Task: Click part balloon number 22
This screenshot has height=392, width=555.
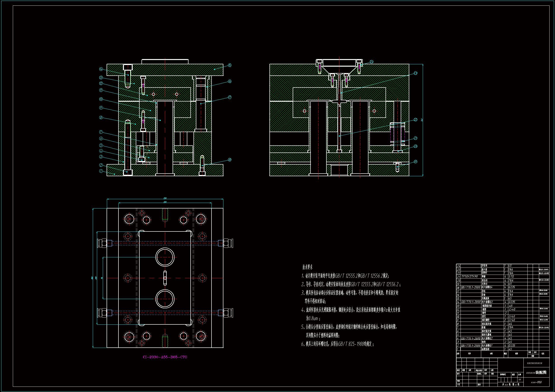Action: pos(415,120)
